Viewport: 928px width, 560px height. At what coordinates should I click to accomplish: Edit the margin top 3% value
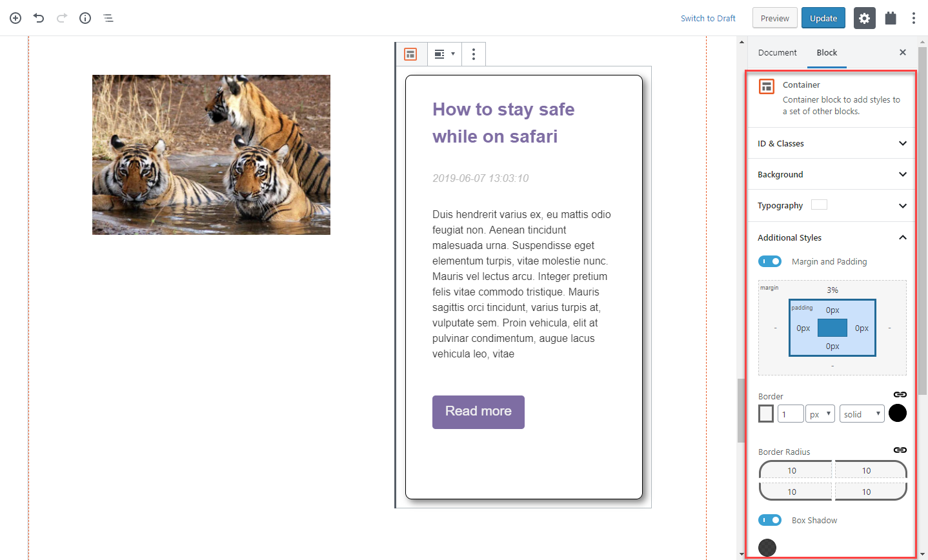pos(832,290)
